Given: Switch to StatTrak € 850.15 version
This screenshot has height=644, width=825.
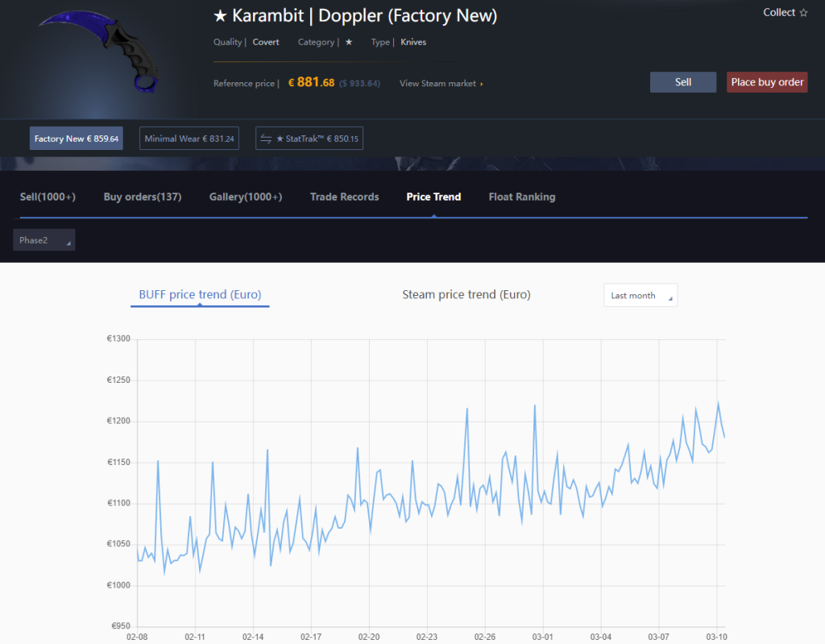Looking at the screenshot, I should click(x=309, y=139).
